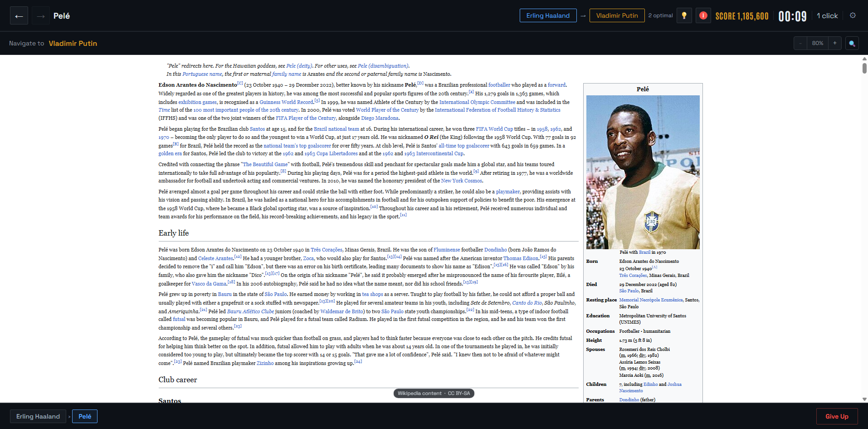Open the Canto do Rio link
The width and height of the screenshot is (868, 429).
(x=527, y=303)
